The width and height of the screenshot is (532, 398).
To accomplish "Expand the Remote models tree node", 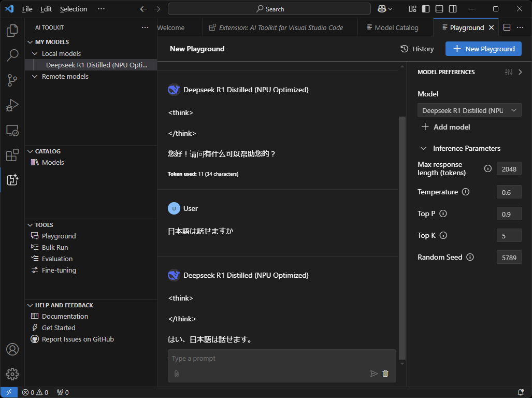I will pyautogui.click(x=35, y=77).
